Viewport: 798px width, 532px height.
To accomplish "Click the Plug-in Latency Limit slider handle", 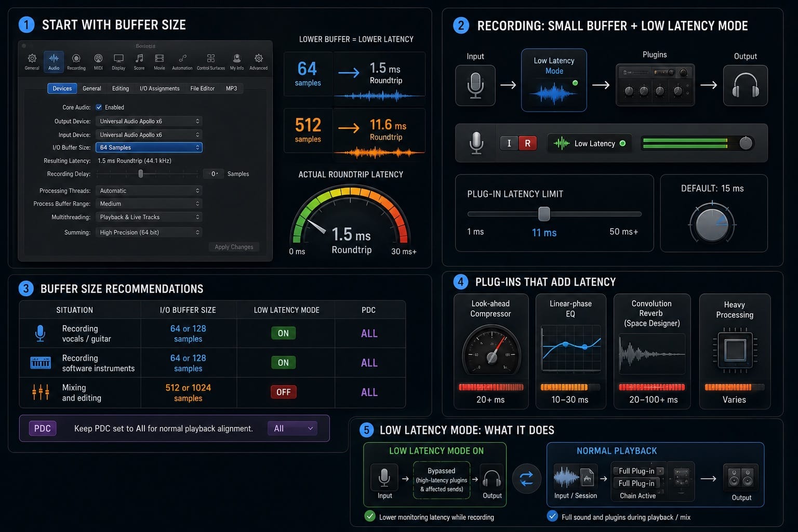I will pyautogui.click(x=544, y=214).
